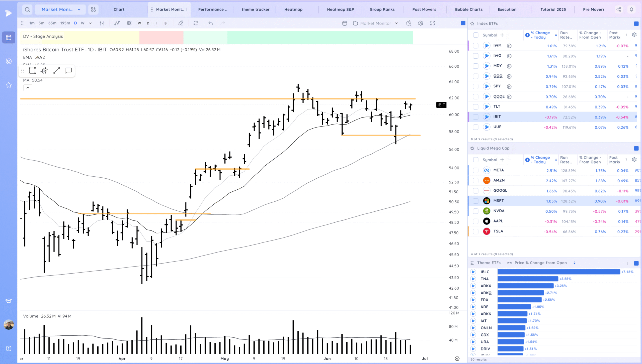This screenshot has height=364, width=642.
Task: Open the notifications bell
Action: [631, 10]
